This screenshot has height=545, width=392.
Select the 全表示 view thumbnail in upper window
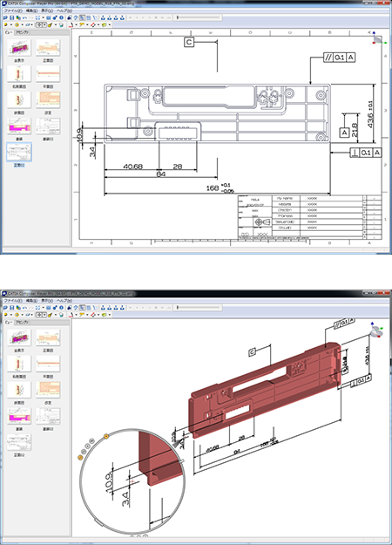pyautogui.click(x=19, y=47)
